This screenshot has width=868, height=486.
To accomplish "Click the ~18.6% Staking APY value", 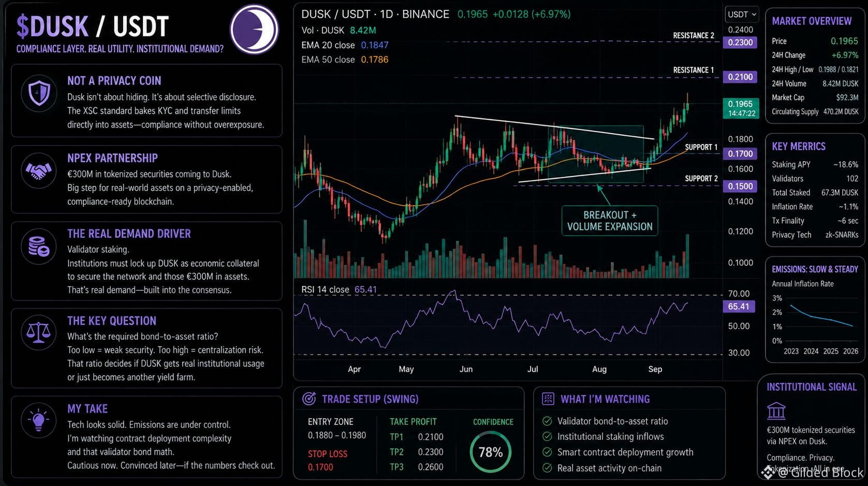I will (x=846, y=164).
